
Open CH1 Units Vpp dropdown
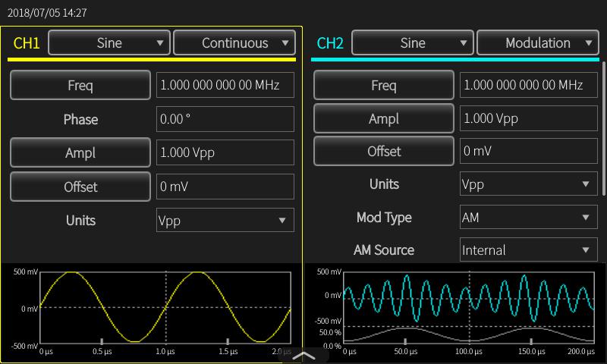[x=225, y=220]
